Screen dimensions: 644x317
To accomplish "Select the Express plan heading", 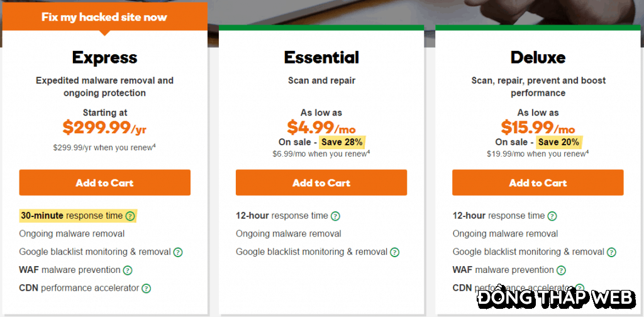I will (x=104, y=58).
